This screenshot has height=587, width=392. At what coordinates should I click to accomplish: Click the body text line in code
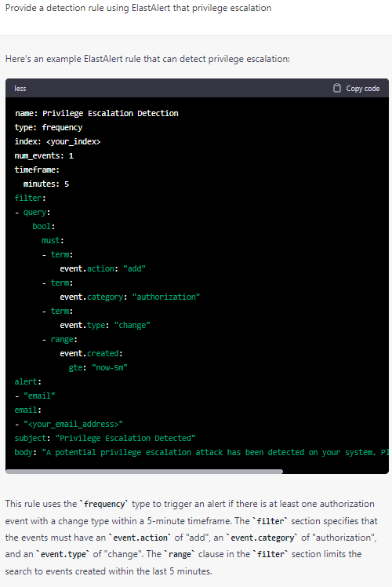[x=201, y=452]
